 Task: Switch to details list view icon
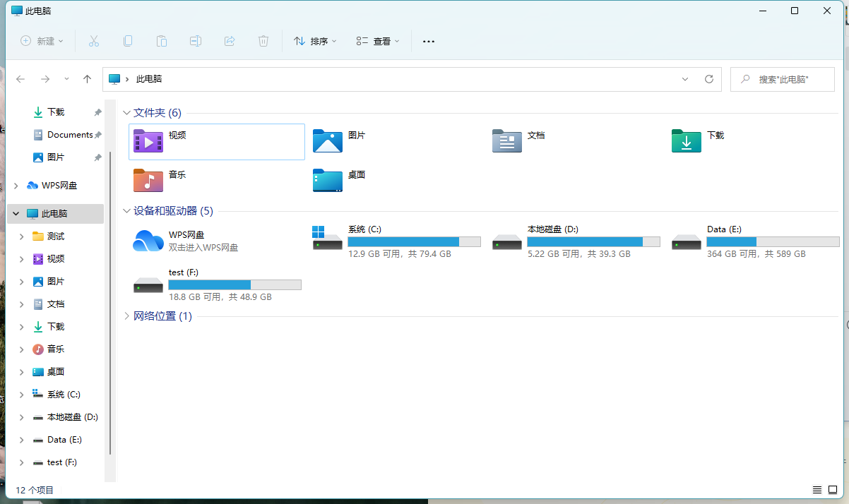tap(817, 490)
